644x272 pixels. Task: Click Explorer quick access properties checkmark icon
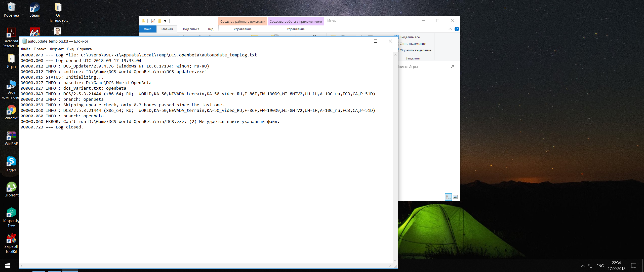(153, 21)
